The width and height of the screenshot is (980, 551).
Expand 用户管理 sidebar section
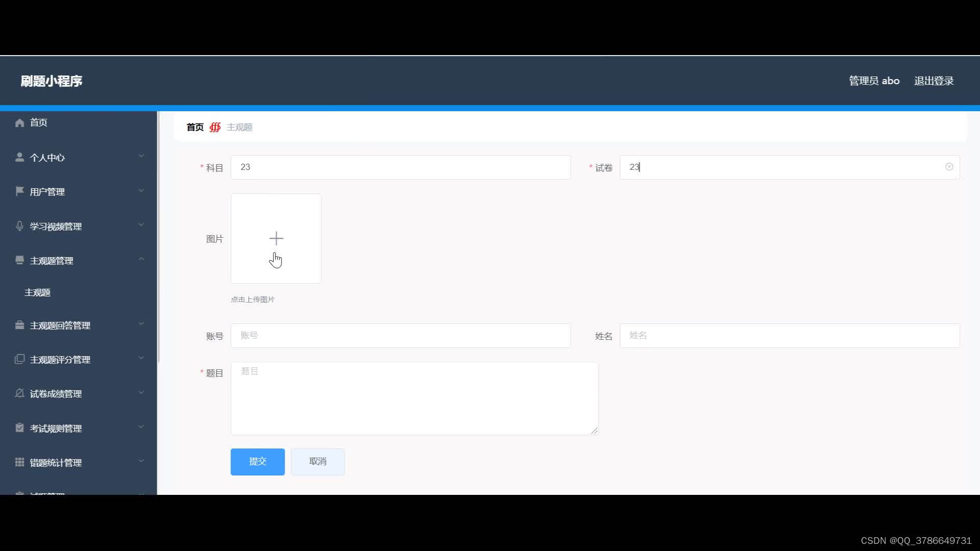78,192
